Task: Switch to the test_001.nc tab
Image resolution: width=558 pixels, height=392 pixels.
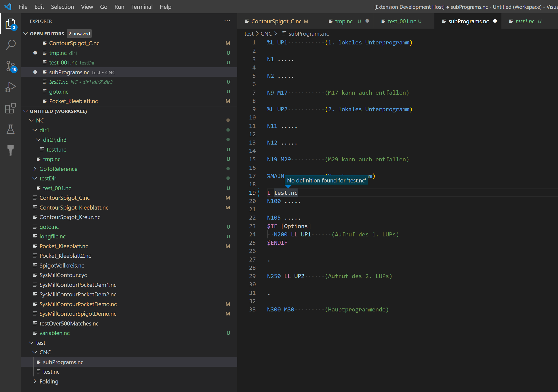Action: pyautogui.click(x=401, y=21)
